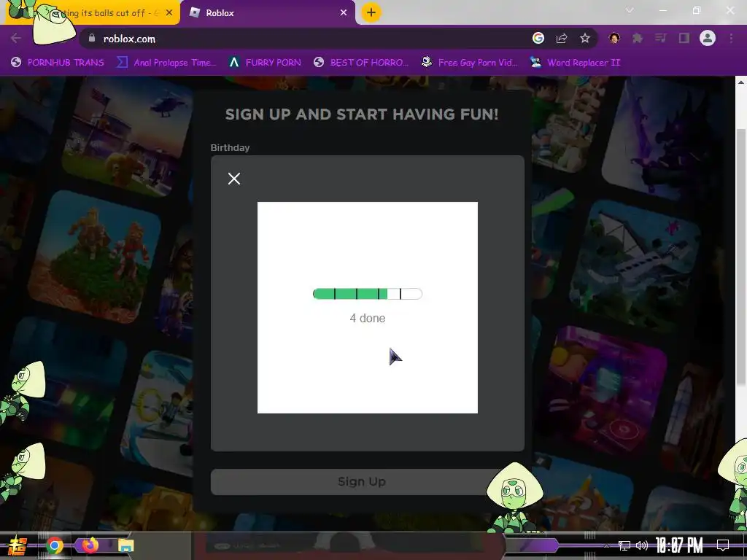Viewport: 747px width, 560px height.
Task: Click the Sign Up button
Action: tap(362, 481)
